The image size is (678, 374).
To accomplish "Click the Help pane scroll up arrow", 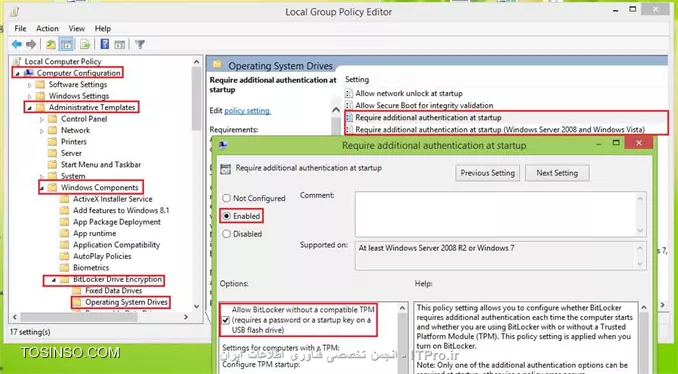I will tap(643, 308).
